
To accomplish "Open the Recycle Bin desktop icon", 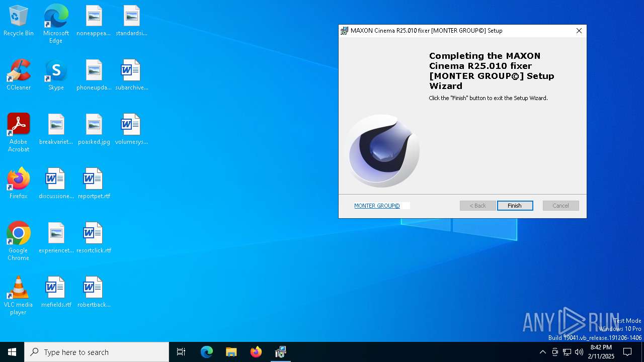I will coord(19,21).
